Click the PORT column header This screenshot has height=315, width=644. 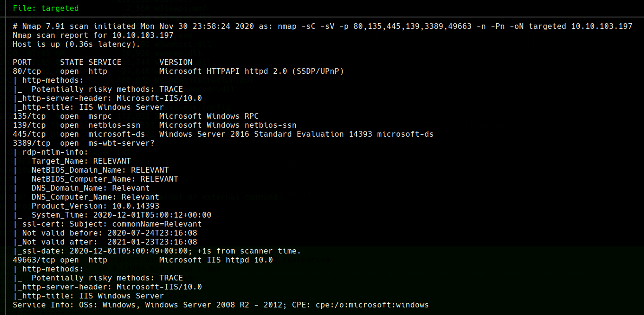(22, 62)
